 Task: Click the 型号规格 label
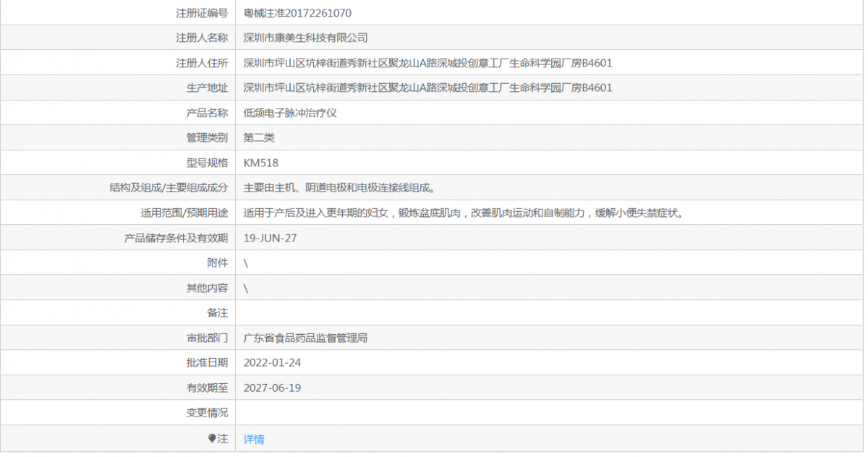[207, 163]
